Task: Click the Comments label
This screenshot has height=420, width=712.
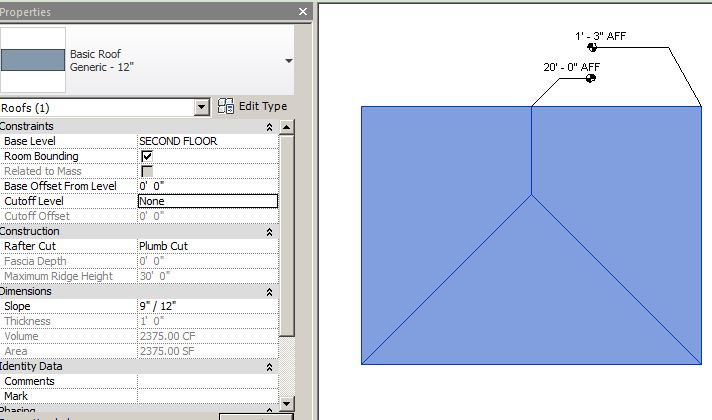Action: tap(29, 381)
